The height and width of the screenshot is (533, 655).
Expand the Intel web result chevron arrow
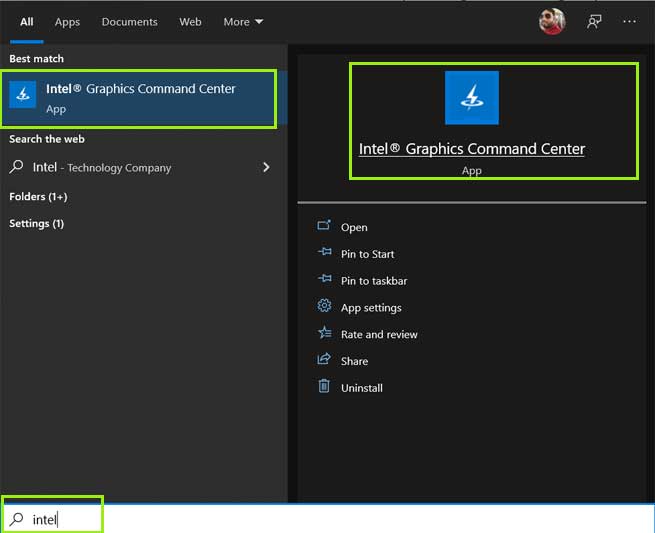[266, 168]
